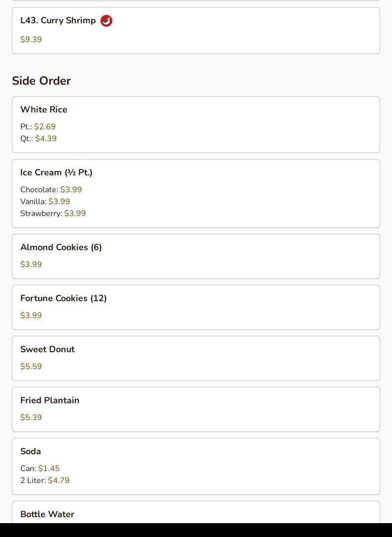The height and width of the screenshot is (537, 392).
Task: Open the Soda menu item
Action: pyautogui.click(x=31, y=451)
